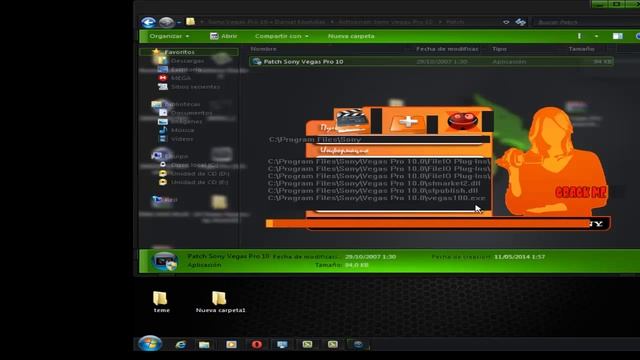The image size is (640, 360).
Task: Open Unidad de CD (E:)
Action: pos(199,182)
